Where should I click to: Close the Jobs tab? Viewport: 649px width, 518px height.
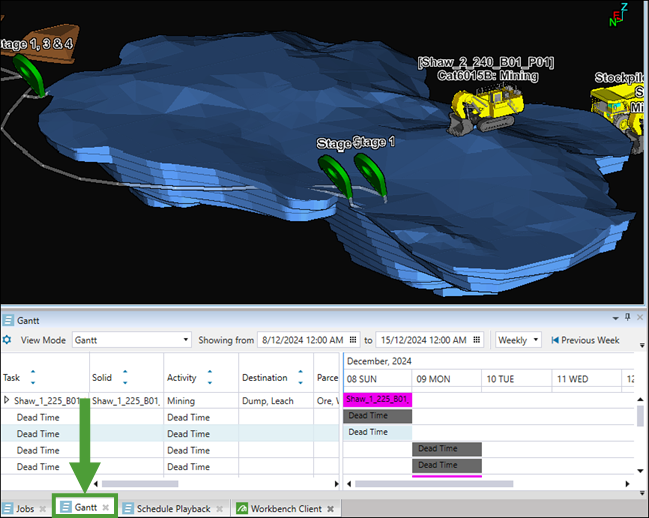[43, 508]
